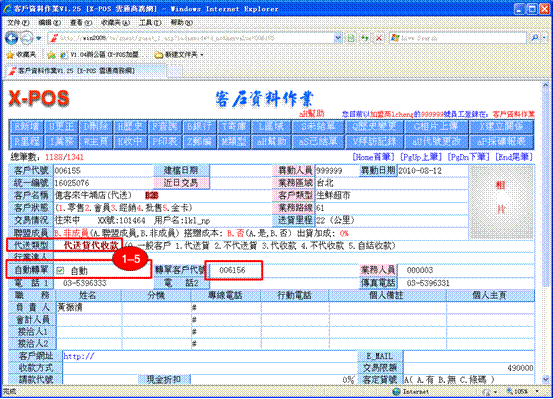Expand the 新建文件夹 favorites folder

179,55
